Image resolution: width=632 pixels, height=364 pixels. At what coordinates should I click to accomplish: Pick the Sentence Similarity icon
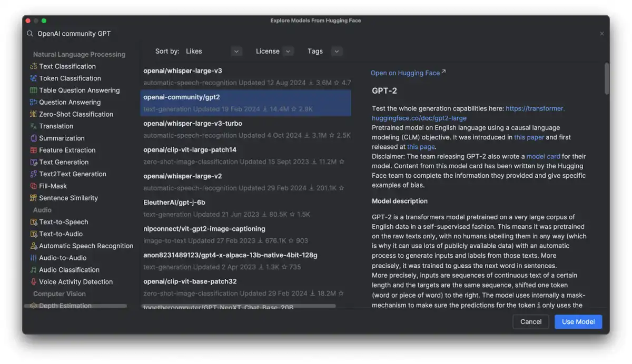[x=34, y=198]
